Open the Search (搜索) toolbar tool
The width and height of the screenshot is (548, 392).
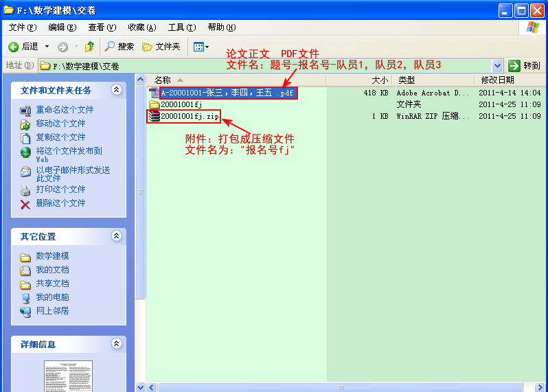coord(119,47)
